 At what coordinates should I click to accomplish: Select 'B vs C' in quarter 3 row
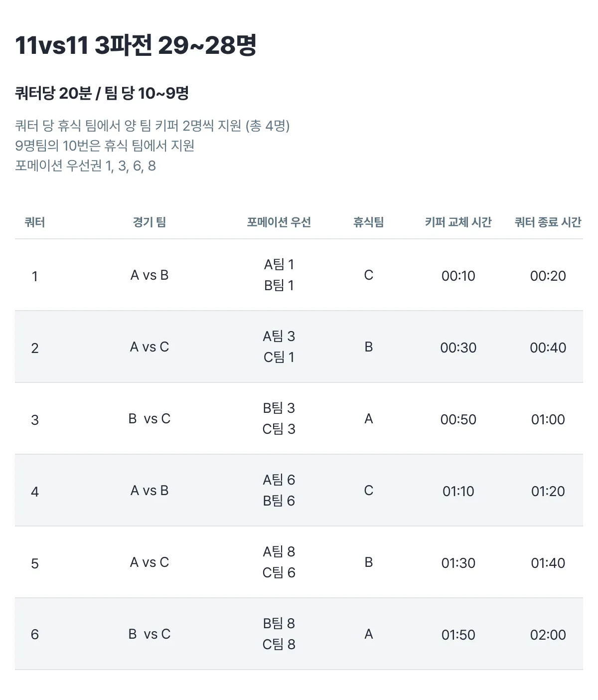[x=149, y=419]
